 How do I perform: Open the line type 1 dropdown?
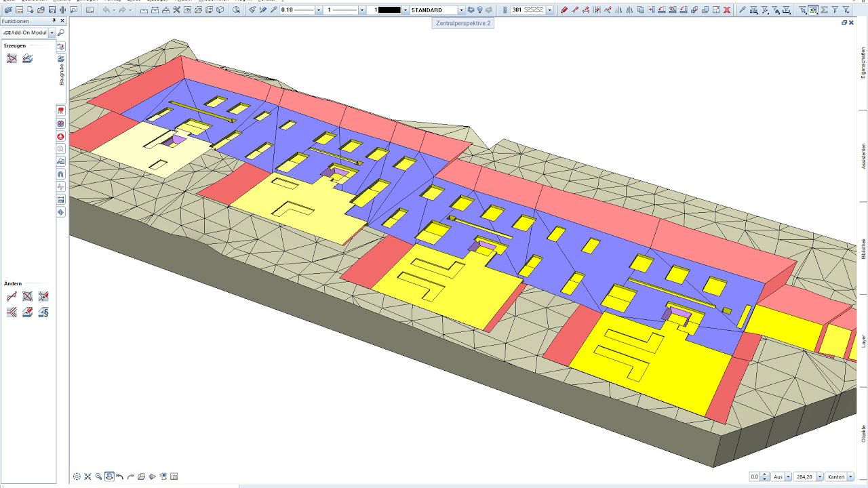(x=362, y=10)
